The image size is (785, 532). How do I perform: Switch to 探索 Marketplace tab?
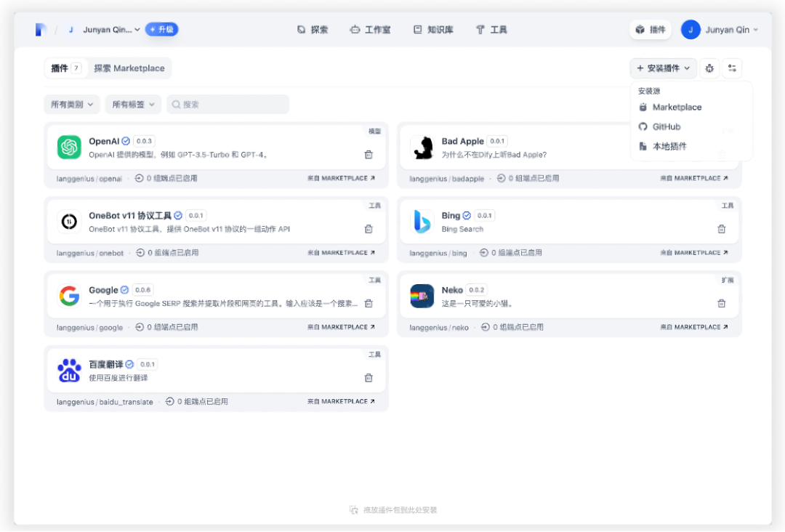[129, 68]
